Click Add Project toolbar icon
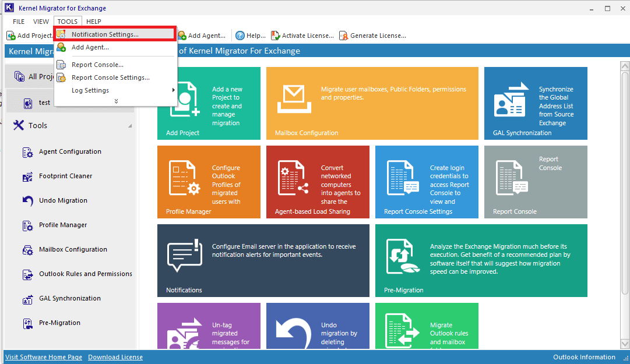Viewport: 630px width, 364px height. point(11,36)
